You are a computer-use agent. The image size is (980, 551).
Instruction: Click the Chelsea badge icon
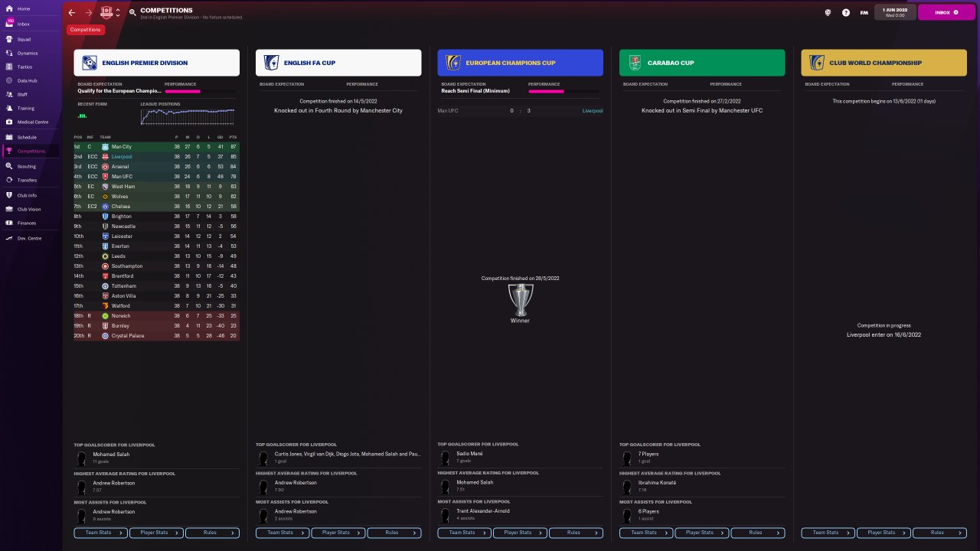point(105,206)
